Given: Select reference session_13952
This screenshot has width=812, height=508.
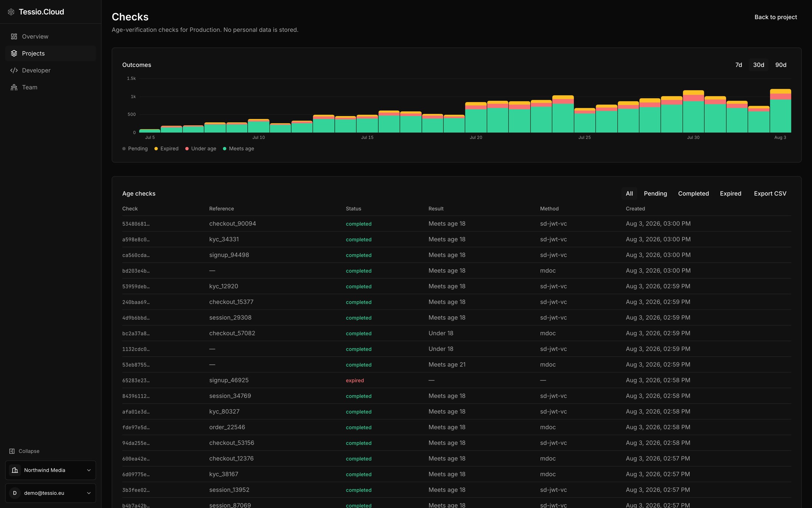Looking at the screenshot, I should 229,490.
